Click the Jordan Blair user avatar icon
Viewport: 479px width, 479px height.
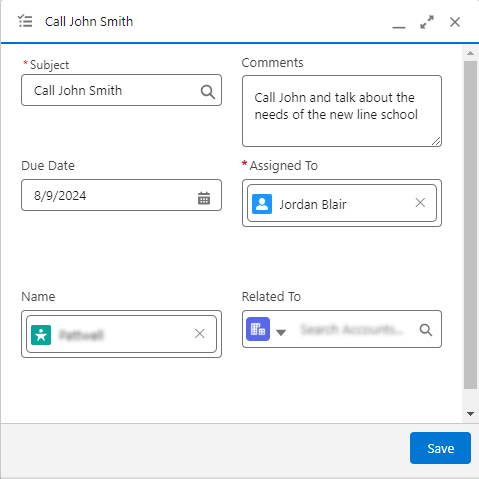tap(262, 204)
